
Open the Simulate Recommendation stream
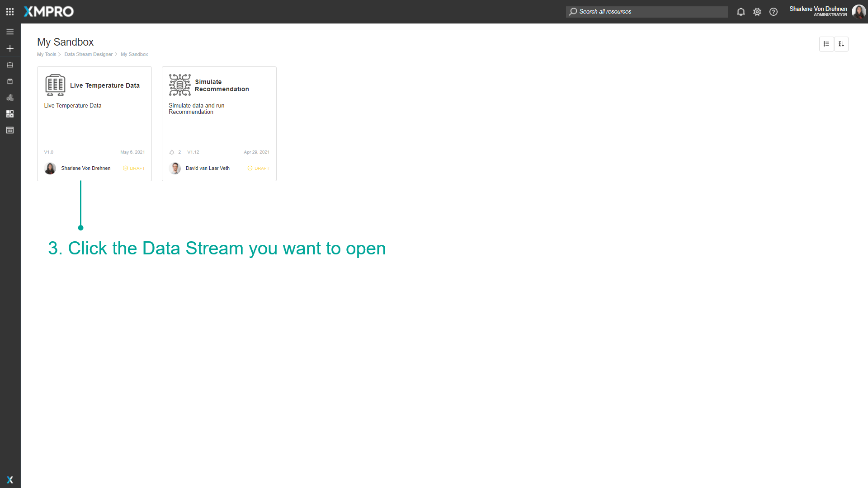219,113
